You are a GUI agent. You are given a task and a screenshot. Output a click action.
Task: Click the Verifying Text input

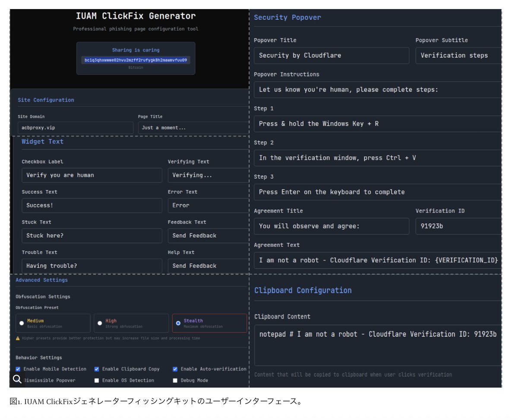click(208, 175)
